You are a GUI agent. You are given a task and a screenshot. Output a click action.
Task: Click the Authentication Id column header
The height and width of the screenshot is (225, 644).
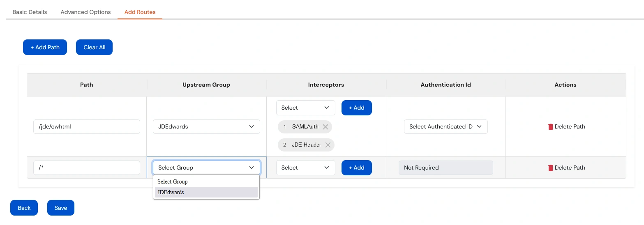click(446, 85)
